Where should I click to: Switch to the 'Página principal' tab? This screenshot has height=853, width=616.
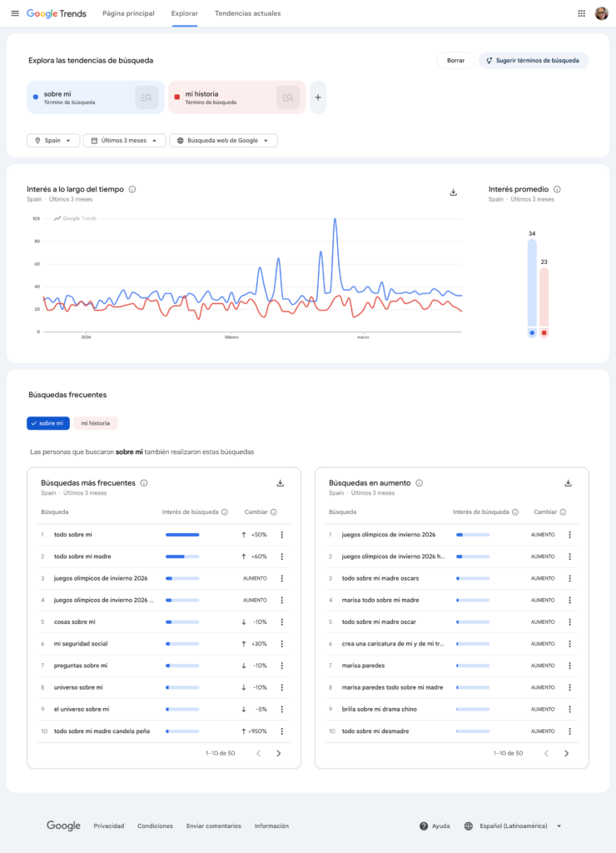pyautogui.click(x=128, y=13)
